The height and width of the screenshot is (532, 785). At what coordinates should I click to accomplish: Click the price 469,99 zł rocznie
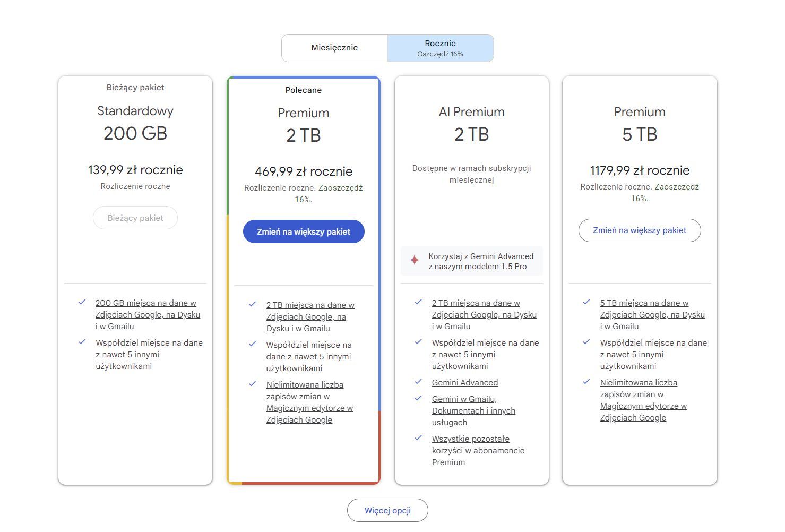304,171
